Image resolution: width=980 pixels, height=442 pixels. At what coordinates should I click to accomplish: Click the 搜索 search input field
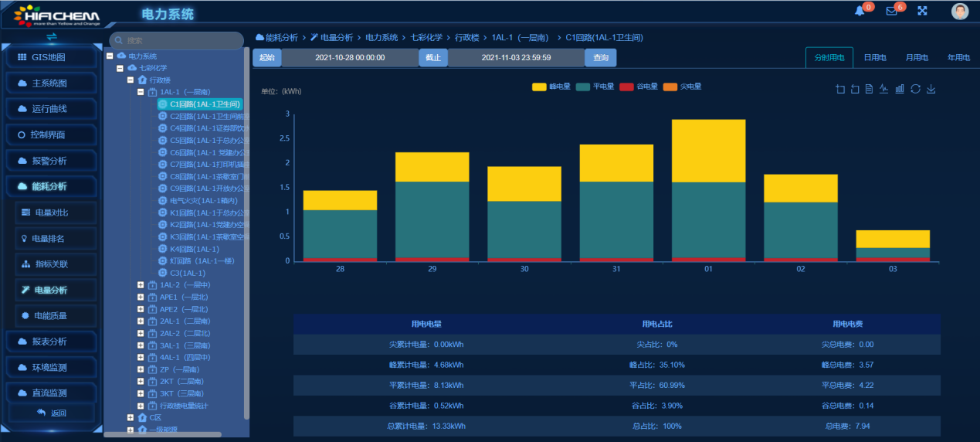178,41
